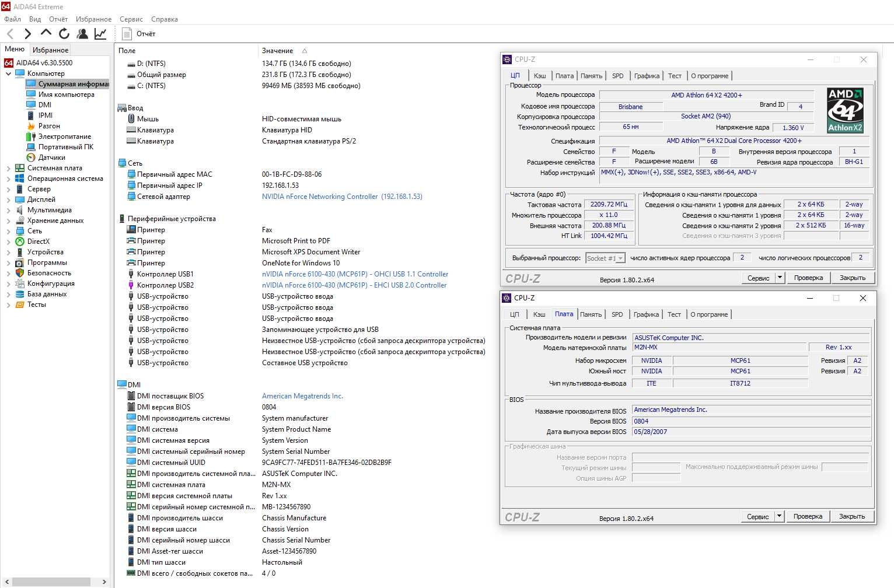Open the Файл menu
Image resolution: width=894 pixels, height=588 pixels.
point(12,19)
